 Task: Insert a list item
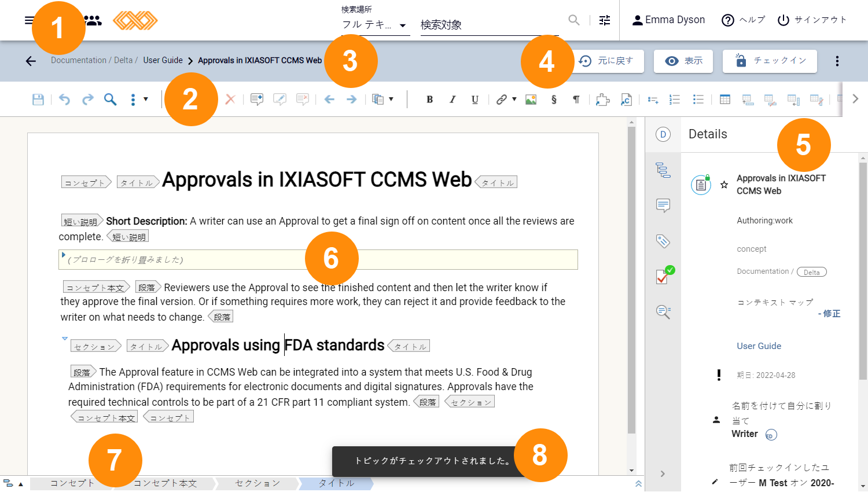point(653,100)
